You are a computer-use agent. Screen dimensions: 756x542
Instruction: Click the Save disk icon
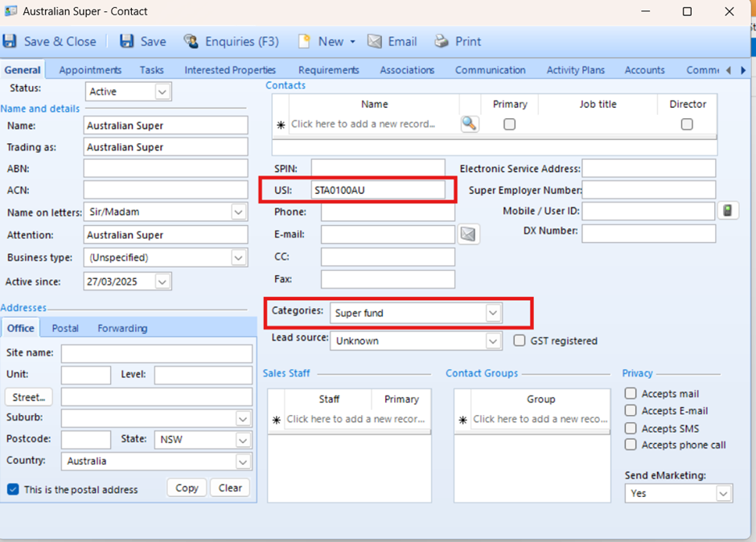click(x=126, y=41)
